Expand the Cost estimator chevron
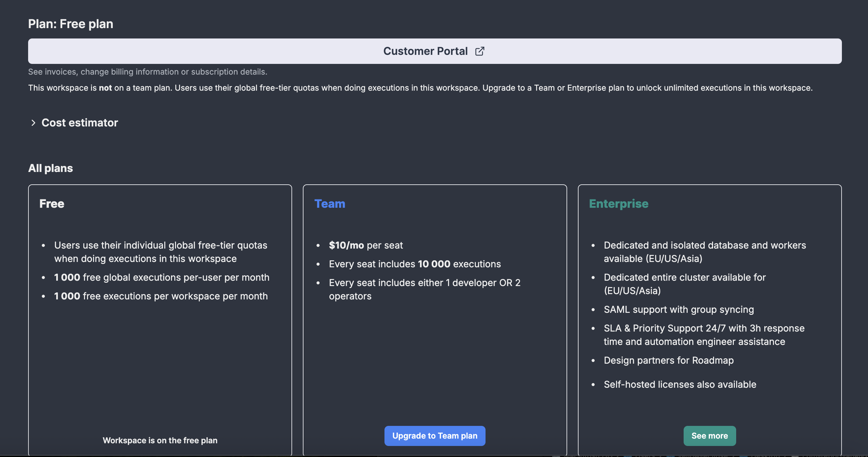 33,123
